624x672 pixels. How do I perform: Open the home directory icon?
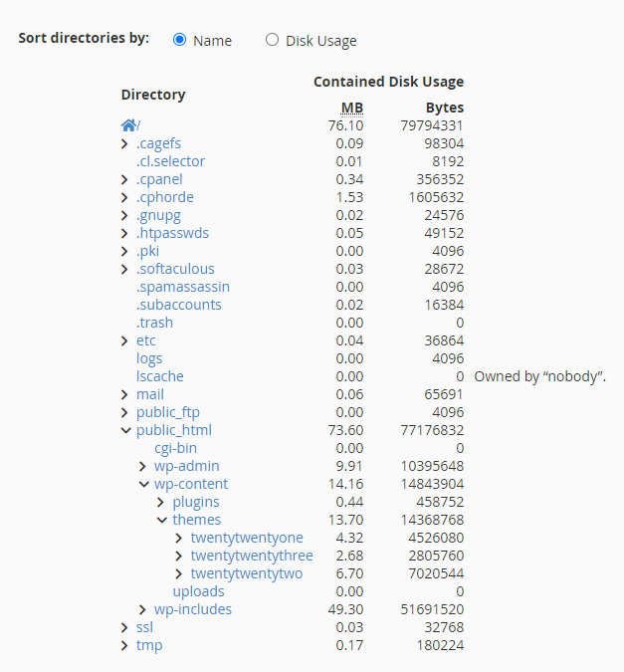(128, 125)
